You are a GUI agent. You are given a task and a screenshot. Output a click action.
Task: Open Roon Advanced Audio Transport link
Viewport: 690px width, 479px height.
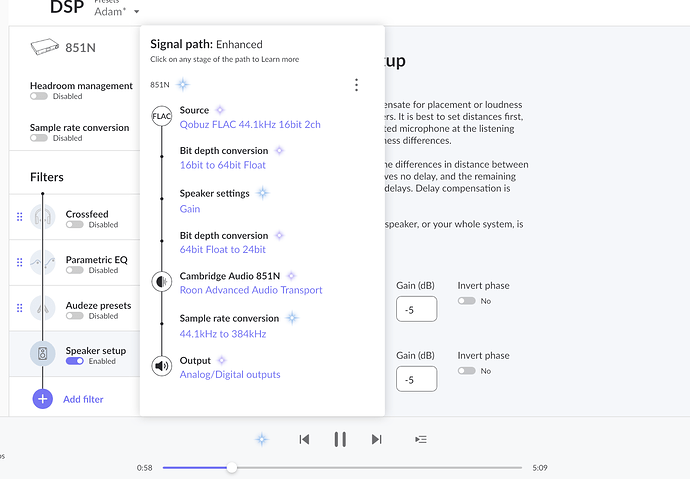[251, 290]
